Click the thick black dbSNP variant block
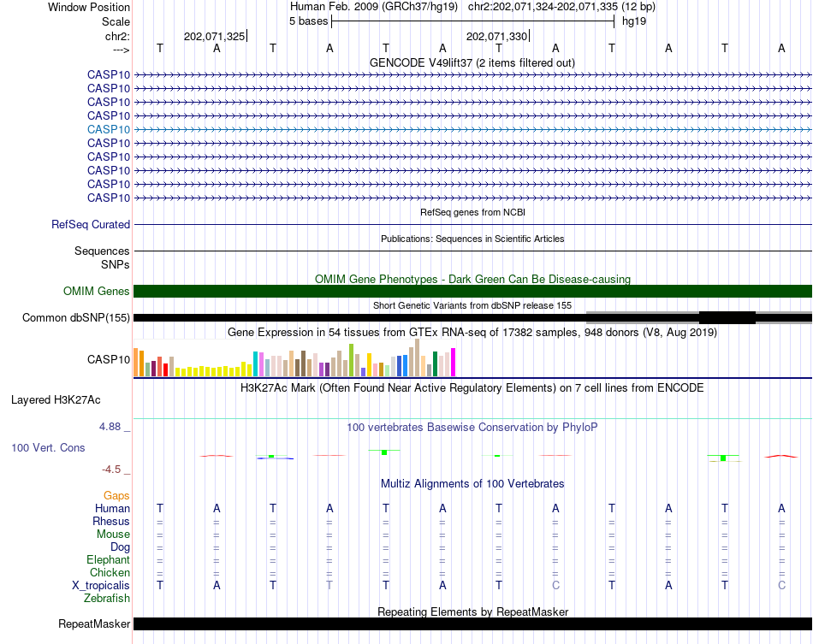This screenshot has width=813, height=644. pyautogui.click(x=727, y=317)
